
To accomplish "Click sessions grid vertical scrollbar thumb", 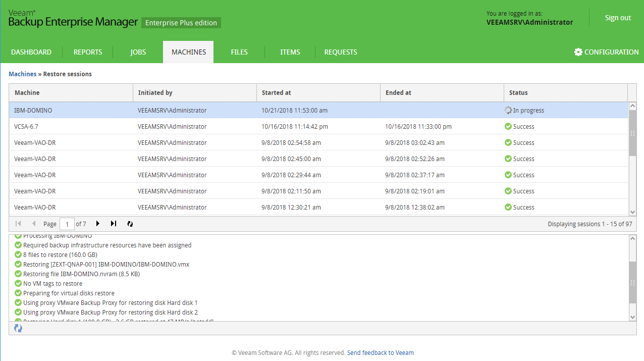I will point(632,133).
